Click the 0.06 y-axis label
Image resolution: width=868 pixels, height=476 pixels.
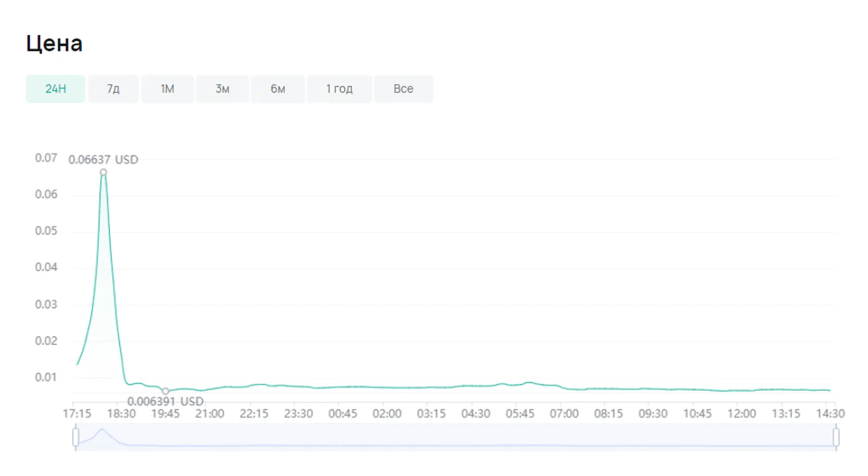[46, 194]
